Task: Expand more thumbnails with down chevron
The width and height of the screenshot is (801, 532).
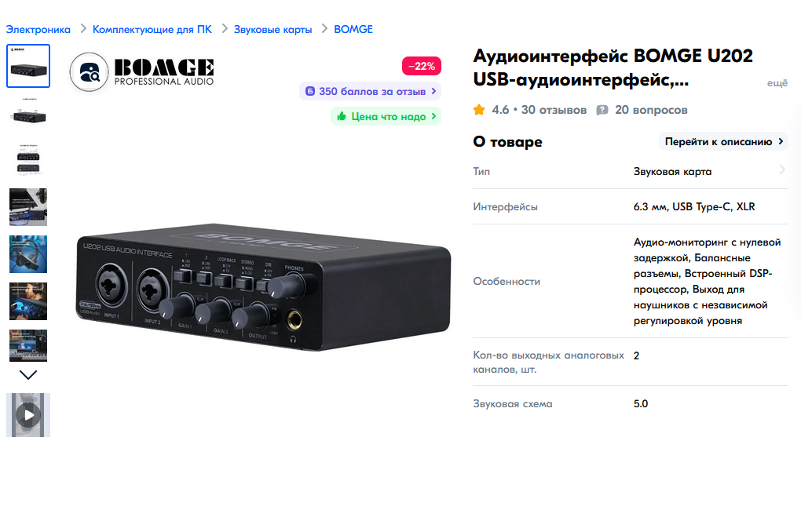Action: point(28,375)
